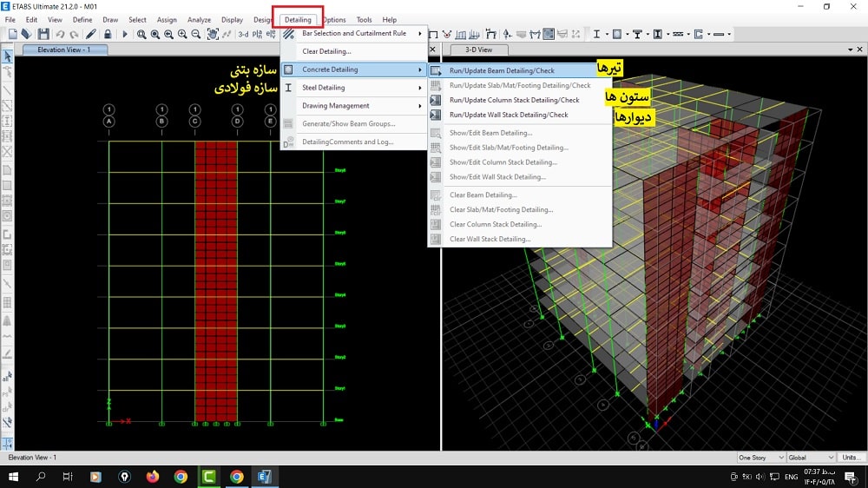Open Firefox from the Windows taskbar
Screen dimensions: 868x488
coord(153,477)
